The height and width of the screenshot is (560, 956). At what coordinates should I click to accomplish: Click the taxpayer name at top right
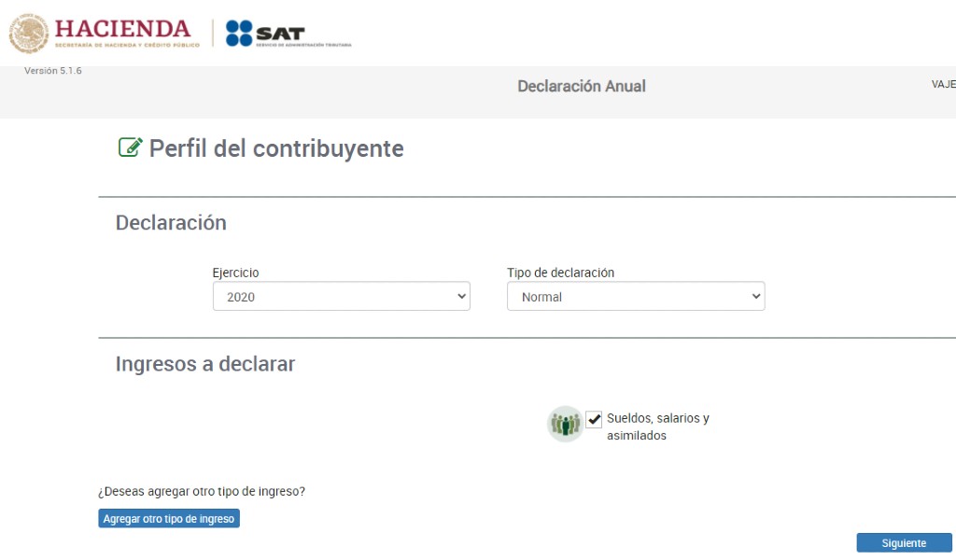(x=943, y=84)
